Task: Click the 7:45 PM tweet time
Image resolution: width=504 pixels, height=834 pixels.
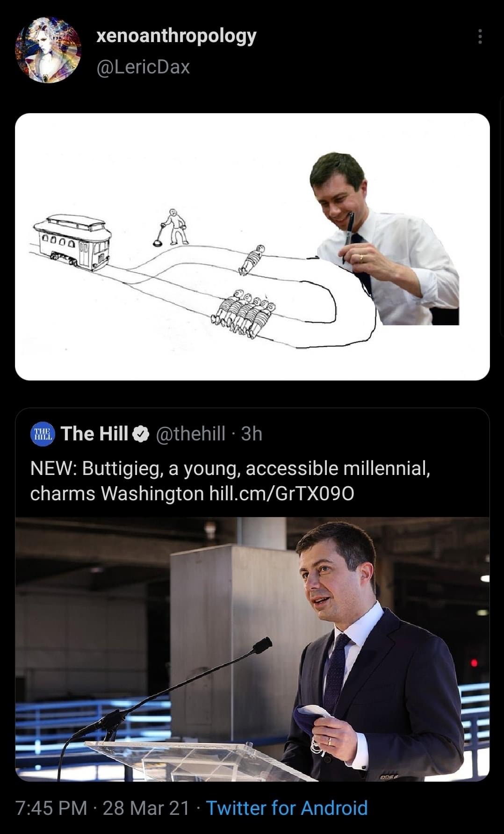Action: (51, 808)
